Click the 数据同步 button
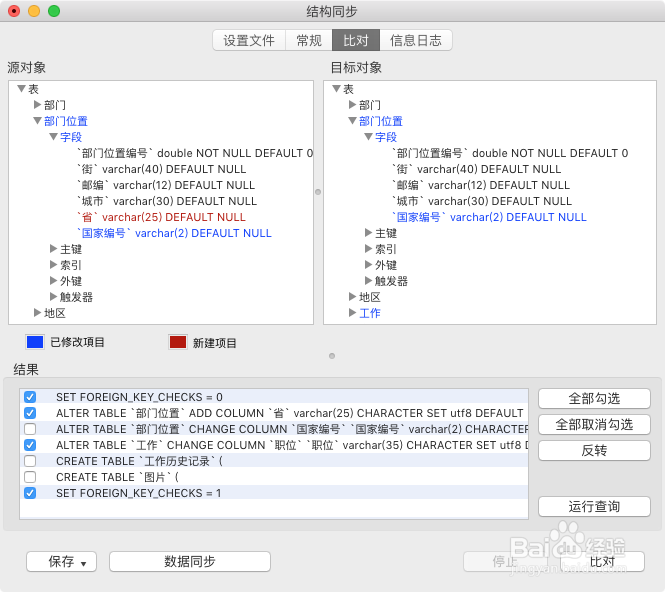 point(190,561)
